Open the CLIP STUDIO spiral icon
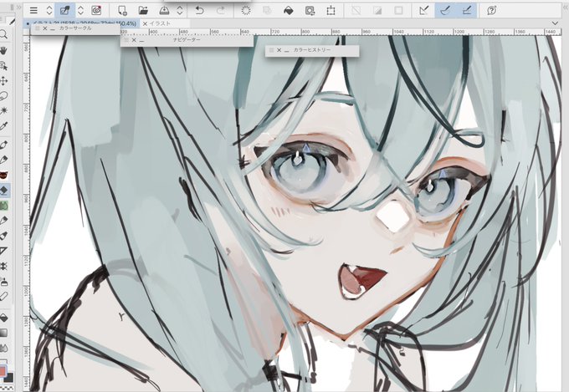The image size is (569, 392). (96, 11)
